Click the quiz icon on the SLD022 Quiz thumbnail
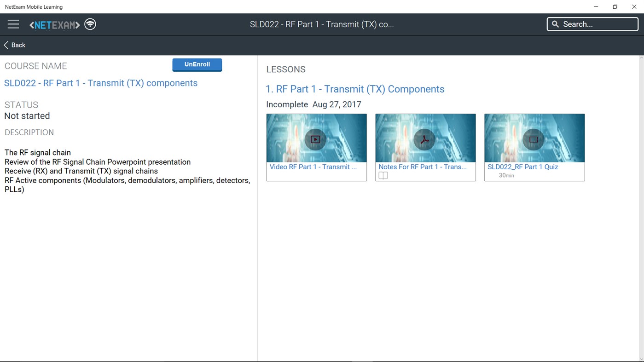The image size is (644, 362). click(x=534, y=139)
